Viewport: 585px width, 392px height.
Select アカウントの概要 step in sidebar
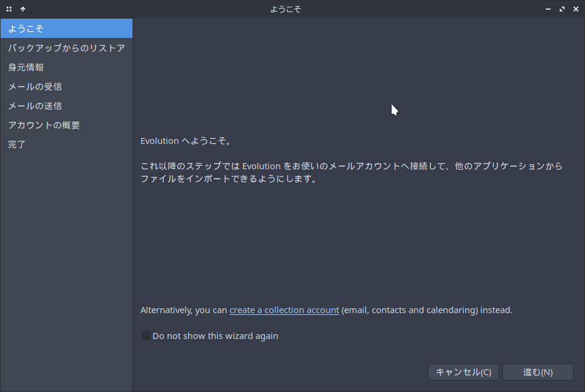click(x=66, y=125)
